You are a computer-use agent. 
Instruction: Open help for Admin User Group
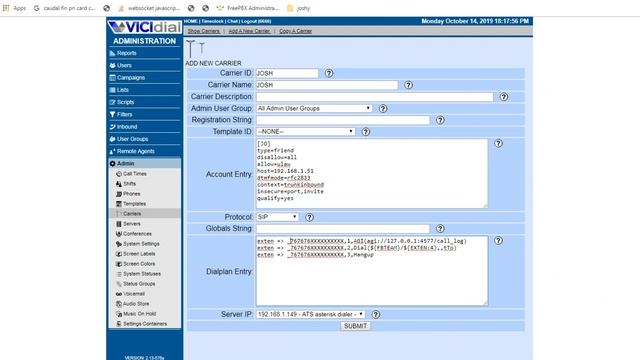point(383,109)
